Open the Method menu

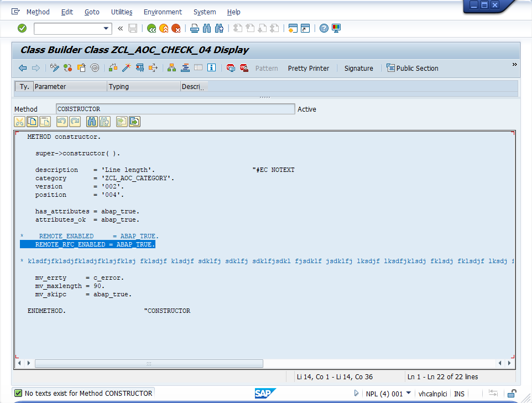pos(38,12)
